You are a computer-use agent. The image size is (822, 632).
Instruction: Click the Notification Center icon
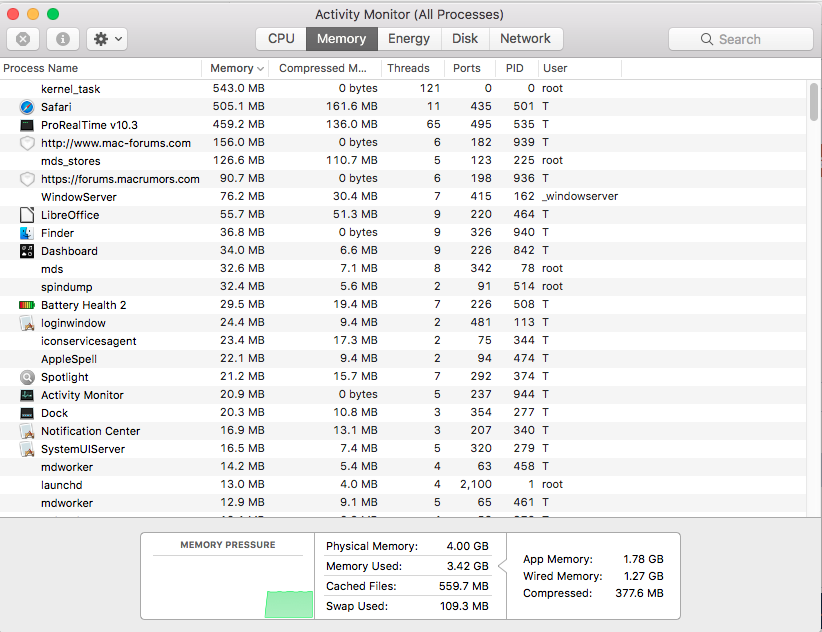click(x=27, y=431)
